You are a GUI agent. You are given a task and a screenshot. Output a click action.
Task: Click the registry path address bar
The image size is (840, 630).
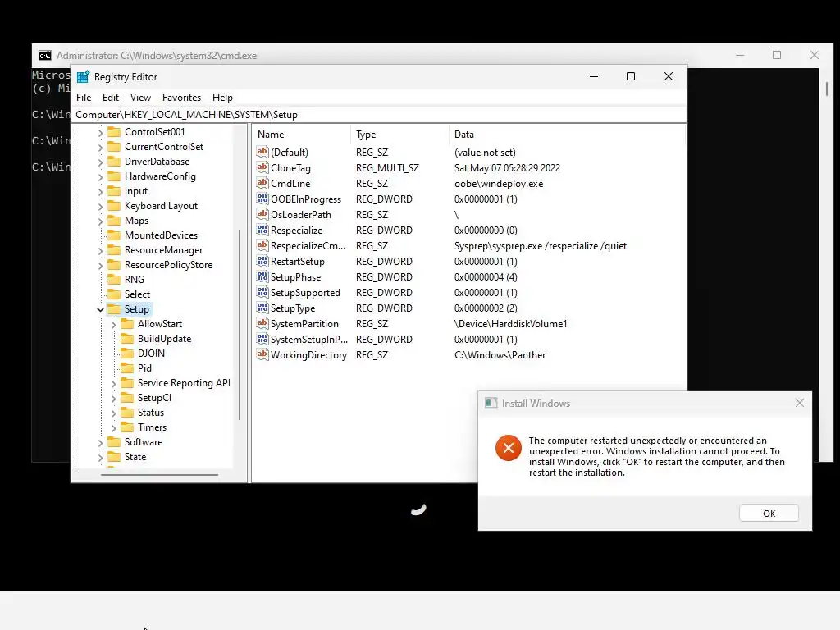pyautogui.click(x=379, y=115)
